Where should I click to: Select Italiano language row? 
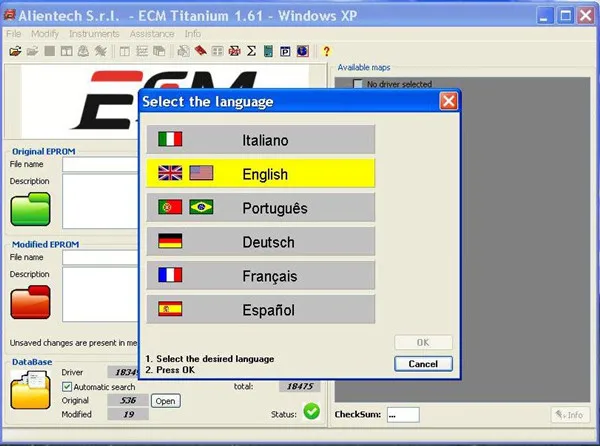point(261,140)
